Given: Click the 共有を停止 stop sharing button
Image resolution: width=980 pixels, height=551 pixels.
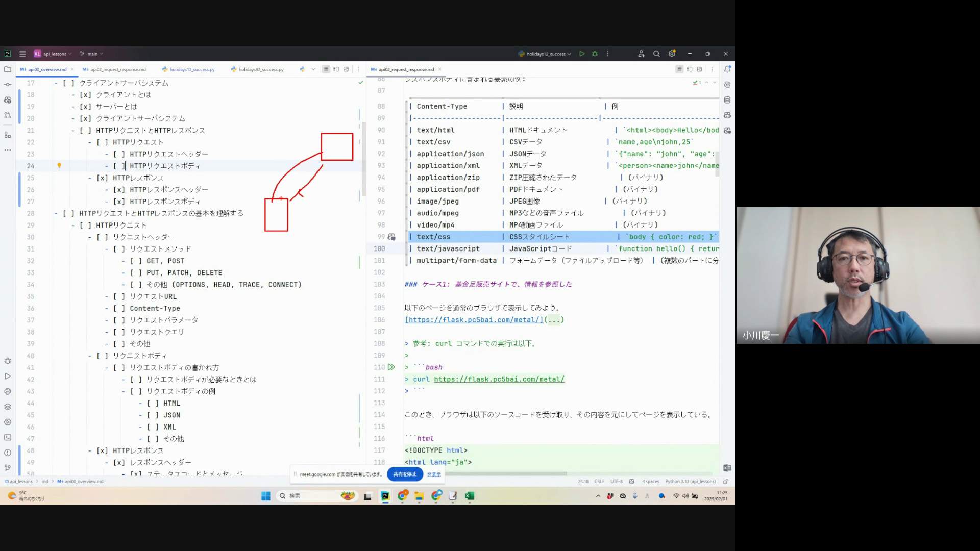Looking at the screenshot, I should click(x=405, y=474).
